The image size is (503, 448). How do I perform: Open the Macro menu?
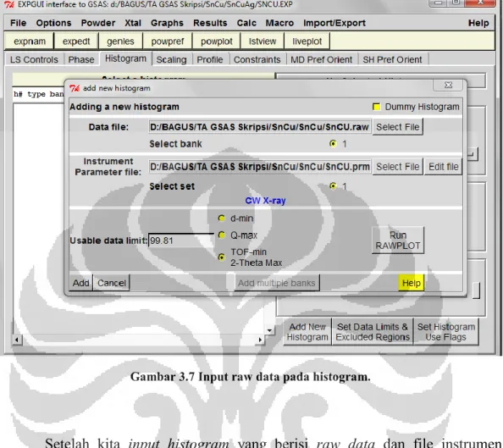click(x=279, y=23)
